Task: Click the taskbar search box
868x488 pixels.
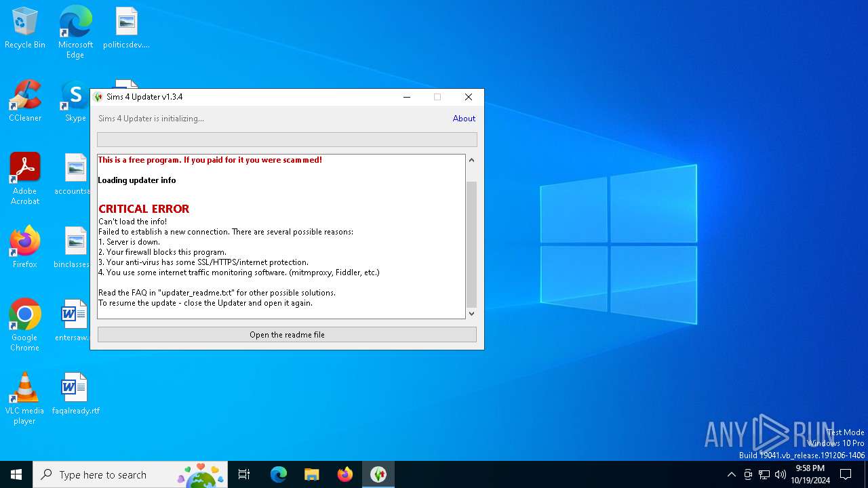Action: click(x=130, y=474)
